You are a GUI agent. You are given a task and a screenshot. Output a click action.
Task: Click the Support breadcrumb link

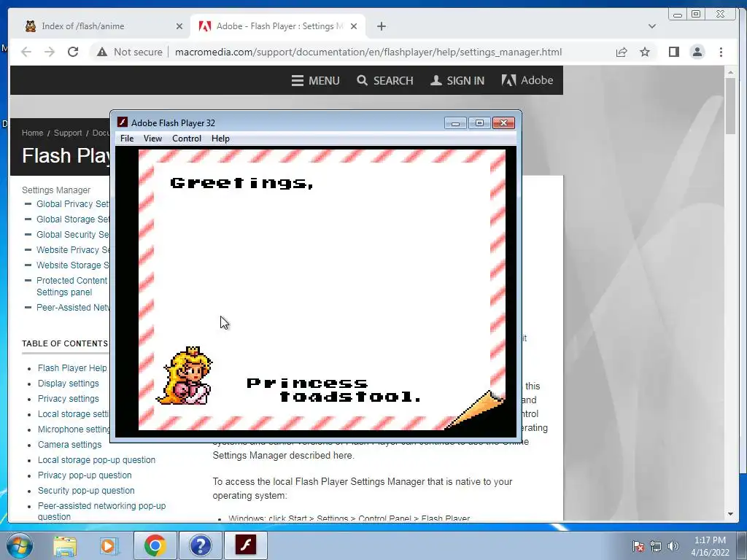(68, 133)
